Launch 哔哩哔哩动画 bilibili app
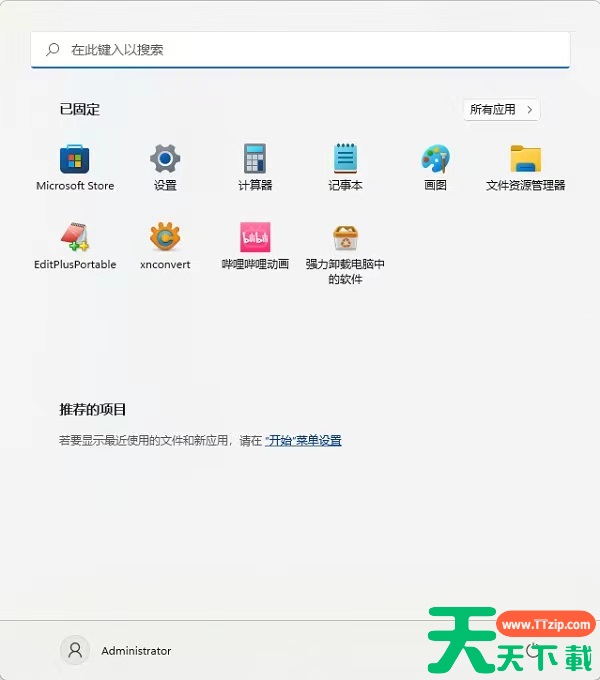 (255, 246)
